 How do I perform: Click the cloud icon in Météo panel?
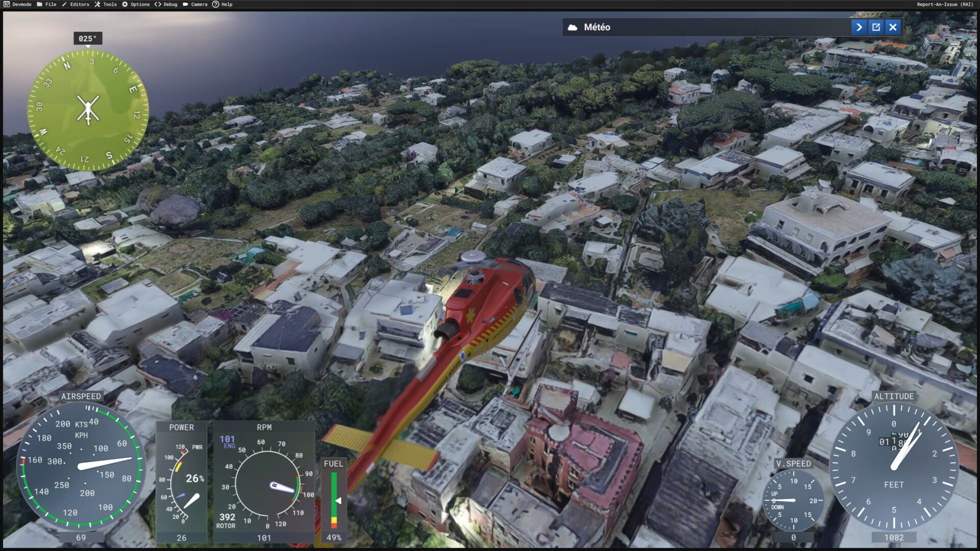point(573,27)
